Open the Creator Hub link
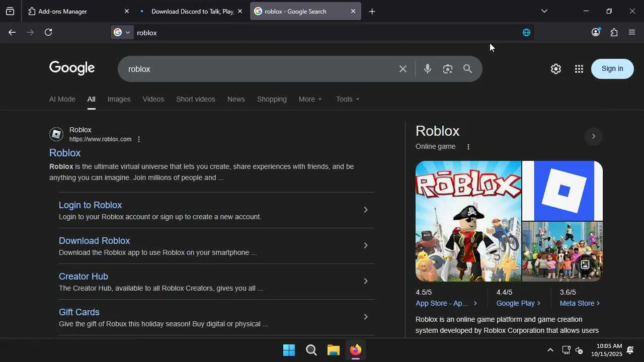The height and width of the screenshot is (362, 644). pos(84,277)
